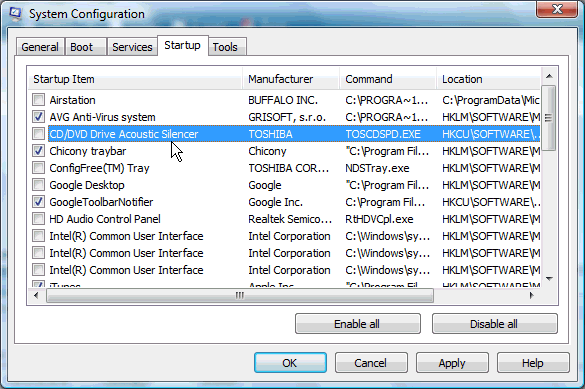Click the vertical scrollbar up arrow
Image resolution: width=585 pixels, height=389 pixels.
pos(549,76)
